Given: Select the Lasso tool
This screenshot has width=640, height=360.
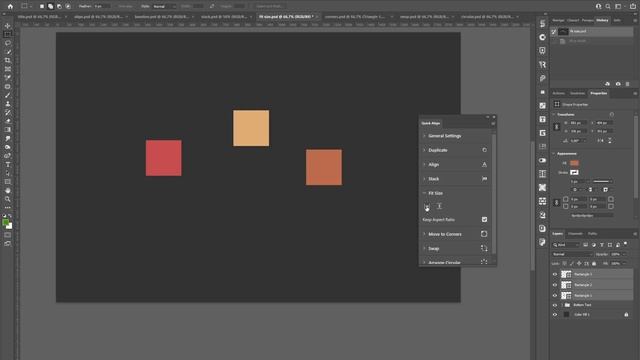Looking at the screenshot, I should pos(7,43).
